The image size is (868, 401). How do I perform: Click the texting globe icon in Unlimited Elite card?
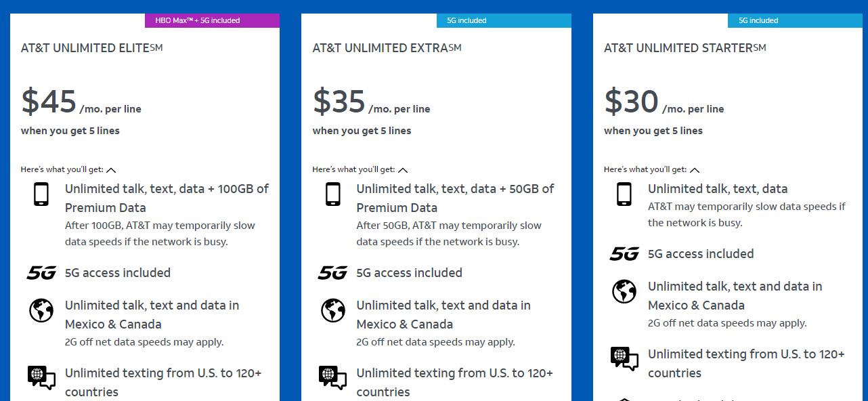point(41,377)
